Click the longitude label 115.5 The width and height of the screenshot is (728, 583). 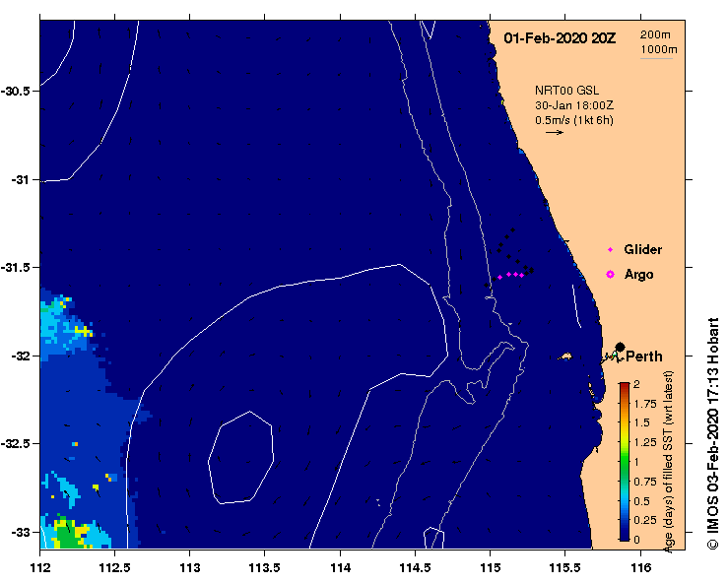565,567
